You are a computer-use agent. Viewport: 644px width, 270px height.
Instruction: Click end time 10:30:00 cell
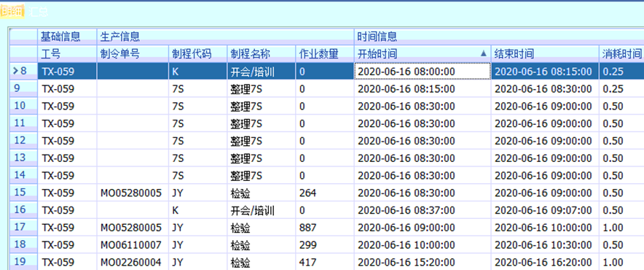tap(545, 245)
